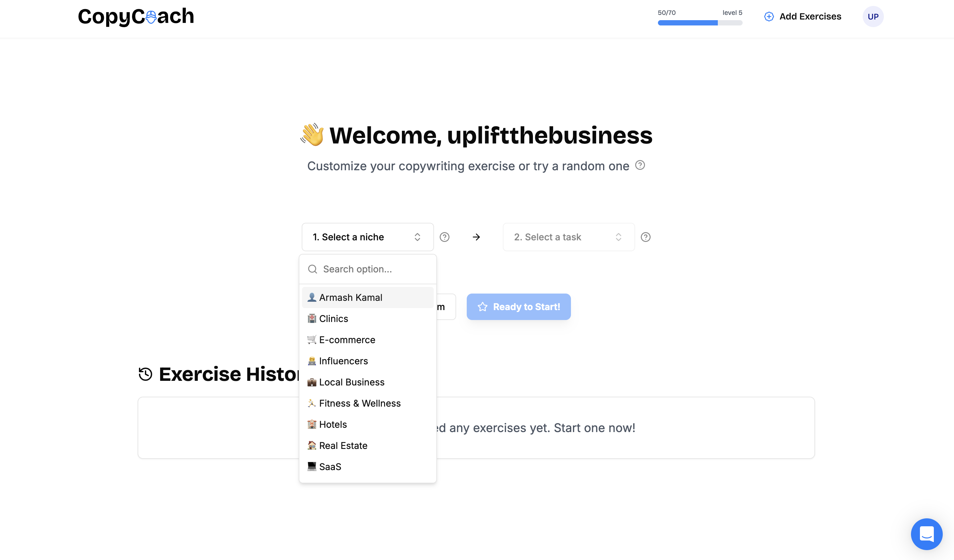Choose the Real Estate niche
This screenshot has height=560, width=954.
368,446
